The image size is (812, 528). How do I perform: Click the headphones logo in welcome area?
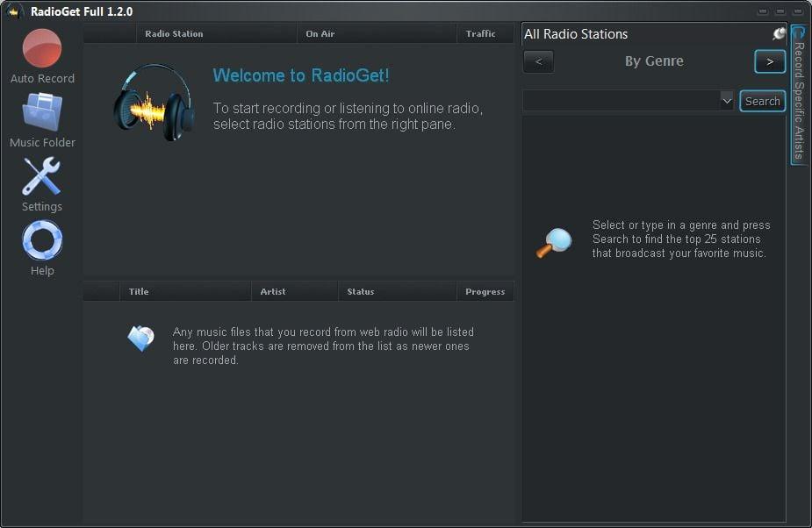point(154,103)
